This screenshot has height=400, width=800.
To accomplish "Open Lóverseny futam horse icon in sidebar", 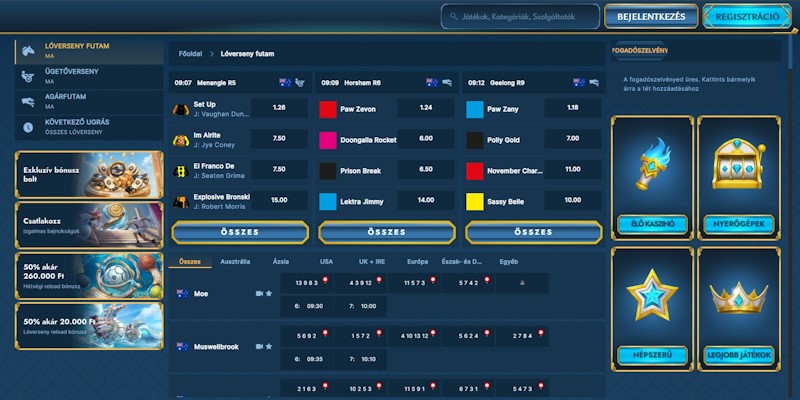I will click(x=28, y=51).
